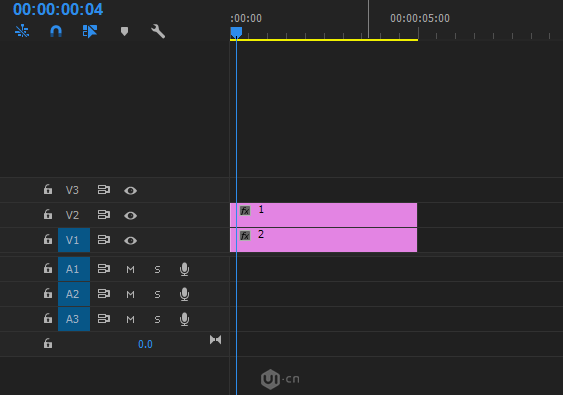Click fx badge on clip 2
The width and height of the screenshot is (563, 395).
[x=245, y=236]
